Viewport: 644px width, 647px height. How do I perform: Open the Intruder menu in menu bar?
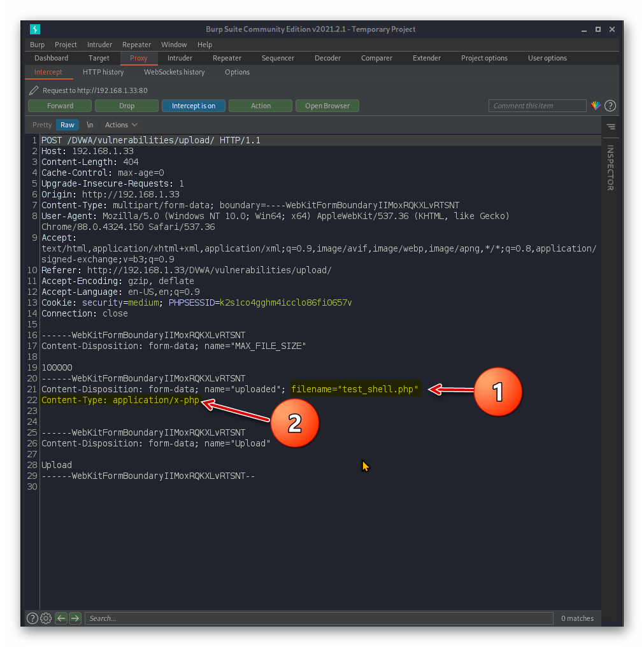[x=99, y=45]
